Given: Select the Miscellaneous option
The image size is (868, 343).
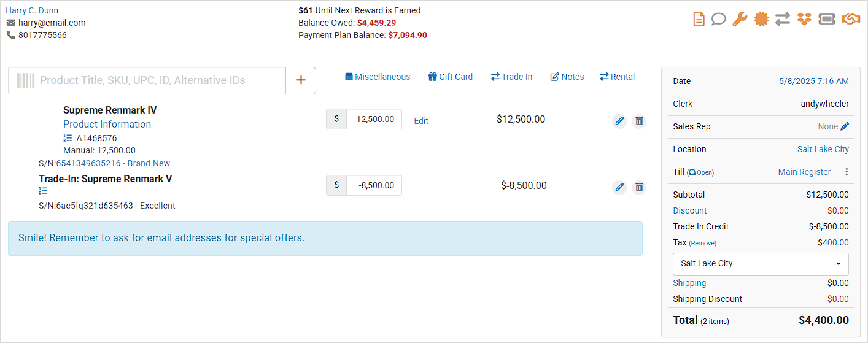Looking at the screenshot, I should (x=378, y=77).
